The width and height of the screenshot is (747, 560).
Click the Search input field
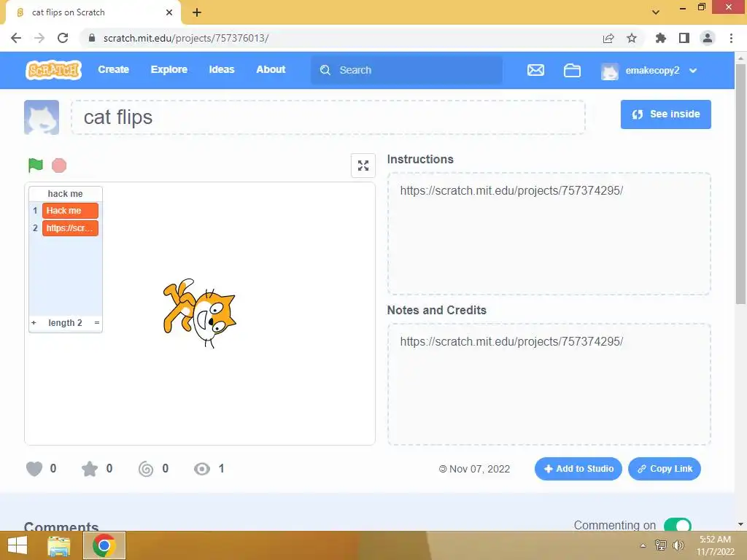click(x=407, y=71)
